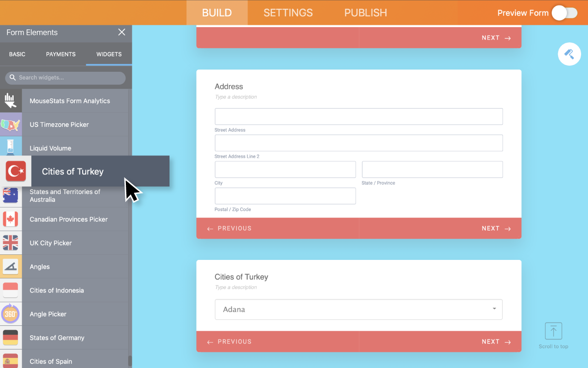Open the form designer paint roller icon
Screen dimensions: 588x368
[569, 54]
